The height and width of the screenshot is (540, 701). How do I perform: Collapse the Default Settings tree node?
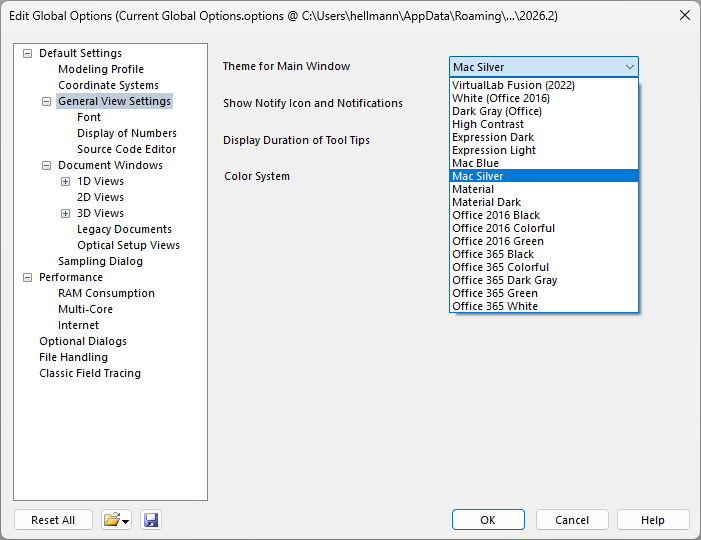tap(28, 53)
